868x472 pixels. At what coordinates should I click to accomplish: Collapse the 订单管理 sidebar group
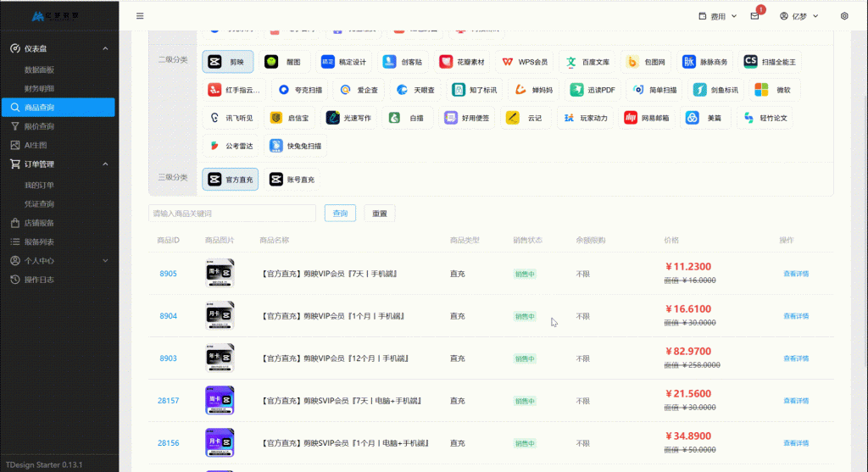pyautogui.click(x=58, y=164)
